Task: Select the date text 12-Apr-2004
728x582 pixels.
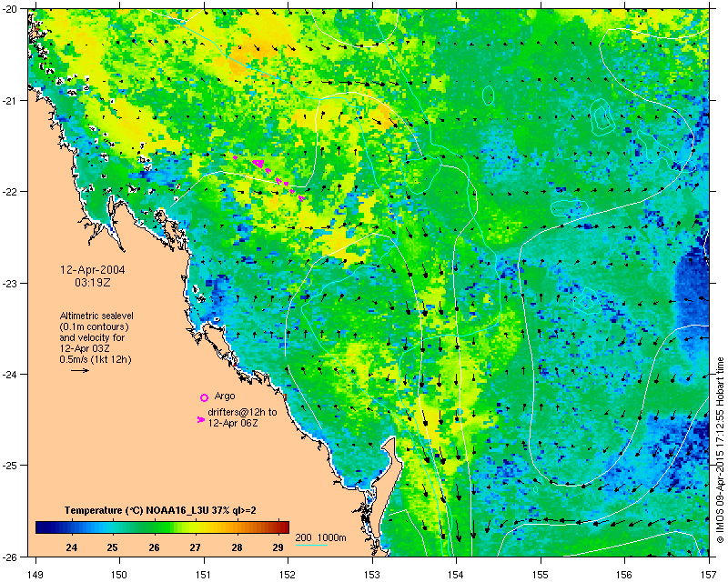Action: click(93, 270)
